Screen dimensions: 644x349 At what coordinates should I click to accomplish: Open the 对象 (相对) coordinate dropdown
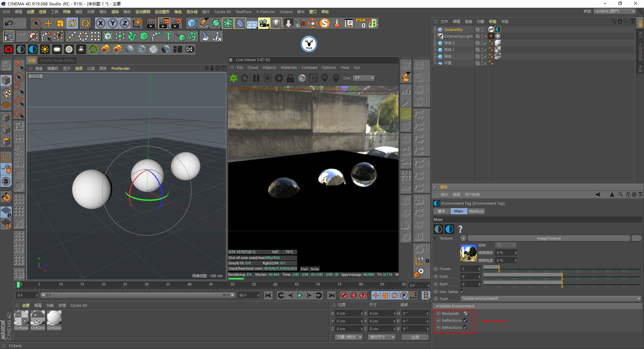click(x=349, y=337)
